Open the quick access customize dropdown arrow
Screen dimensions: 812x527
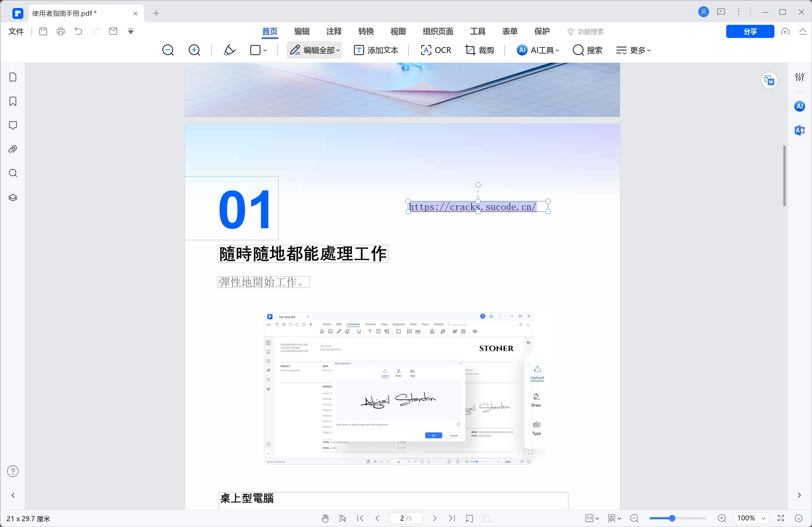click(x=131, y=32)
